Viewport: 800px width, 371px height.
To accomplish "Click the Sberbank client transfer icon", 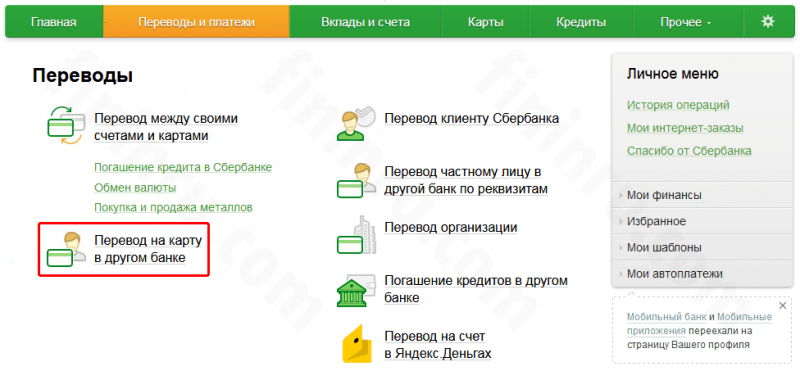I will click(x=356, y=122).
